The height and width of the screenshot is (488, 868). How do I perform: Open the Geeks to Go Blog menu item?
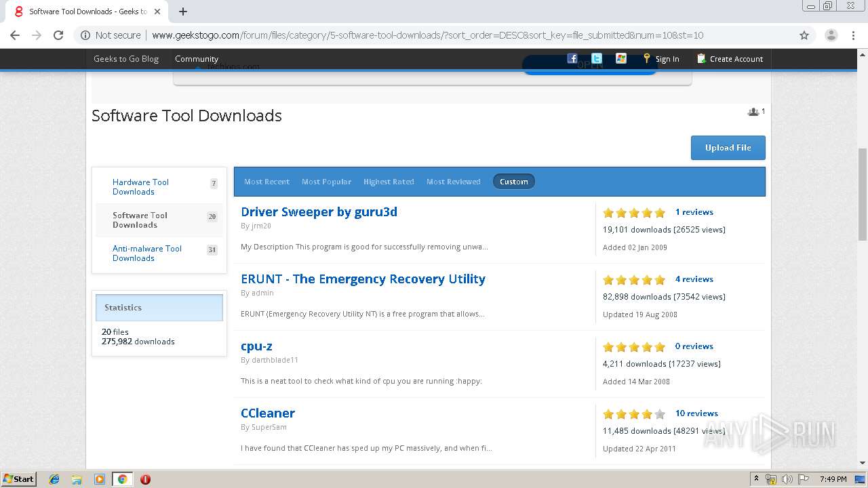coord(126,59)
